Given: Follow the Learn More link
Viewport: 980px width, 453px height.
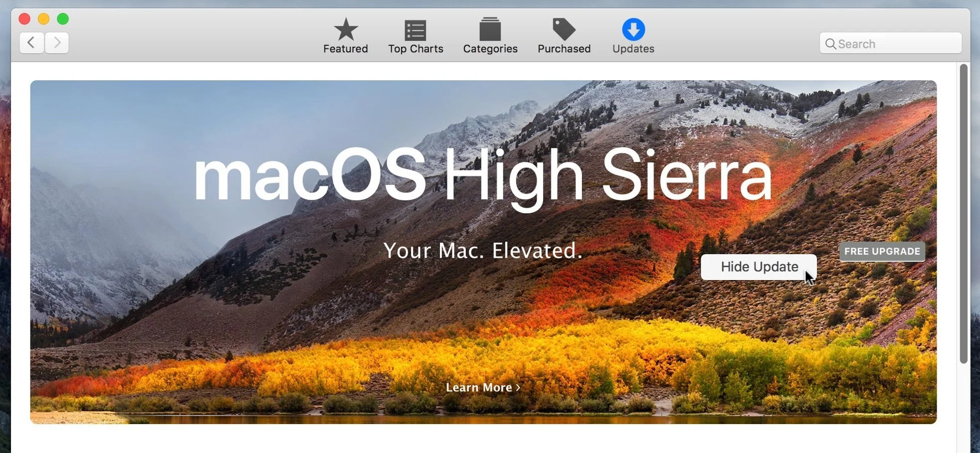Looking at the screenshot, I should [483, 387].
